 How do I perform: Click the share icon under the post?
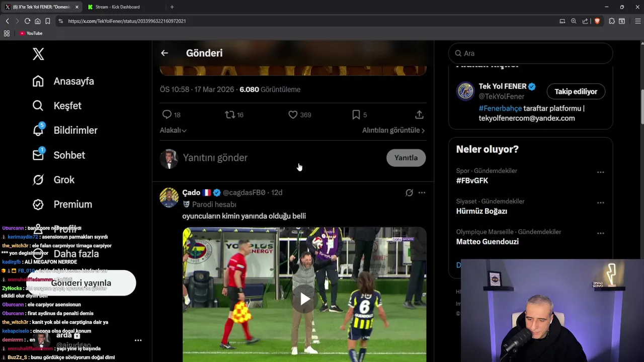coord(419,115)
